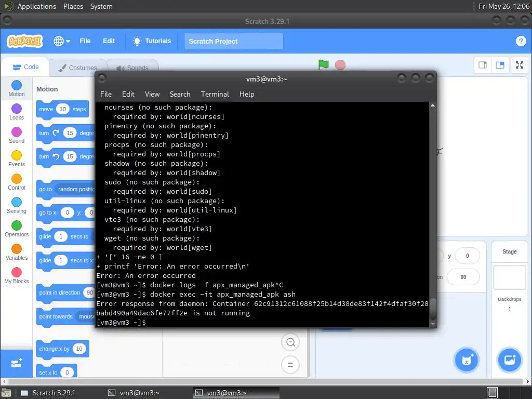Select the Sound block category
Viewport: 532px width, 399px height.
pyautogui.click(x=16, y=136)
